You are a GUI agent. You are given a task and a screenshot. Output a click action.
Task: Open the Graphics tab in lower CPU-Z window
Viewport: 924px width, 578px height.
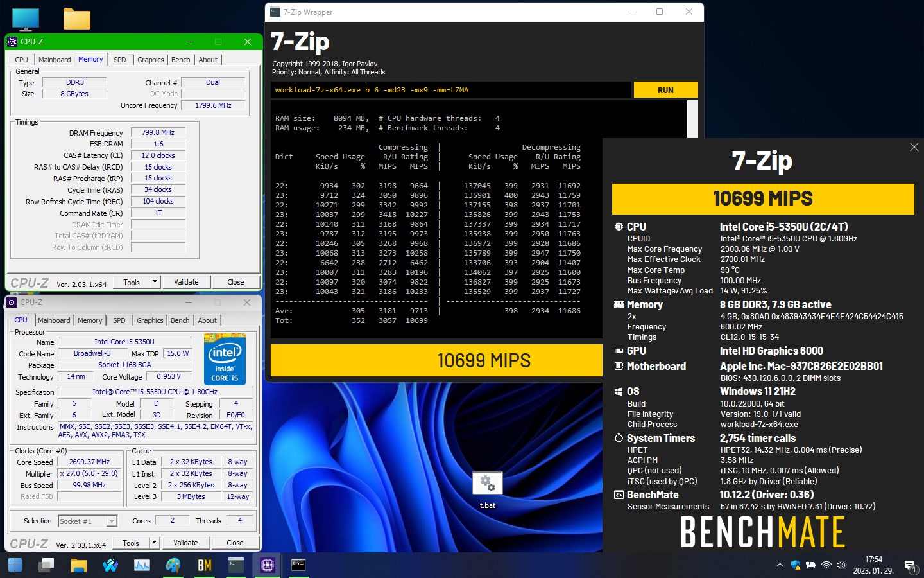(150, 320)
